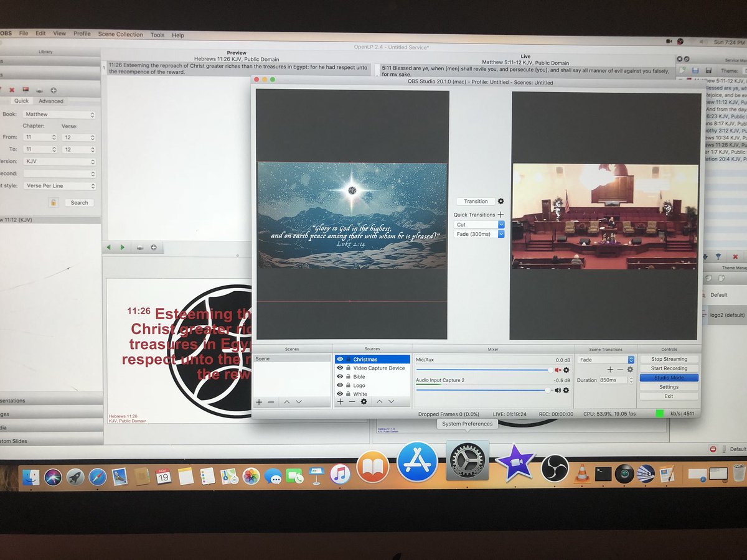Move the scene up in Scenes
This screenshot has width=747, height=560.
(x=286, y=402)
